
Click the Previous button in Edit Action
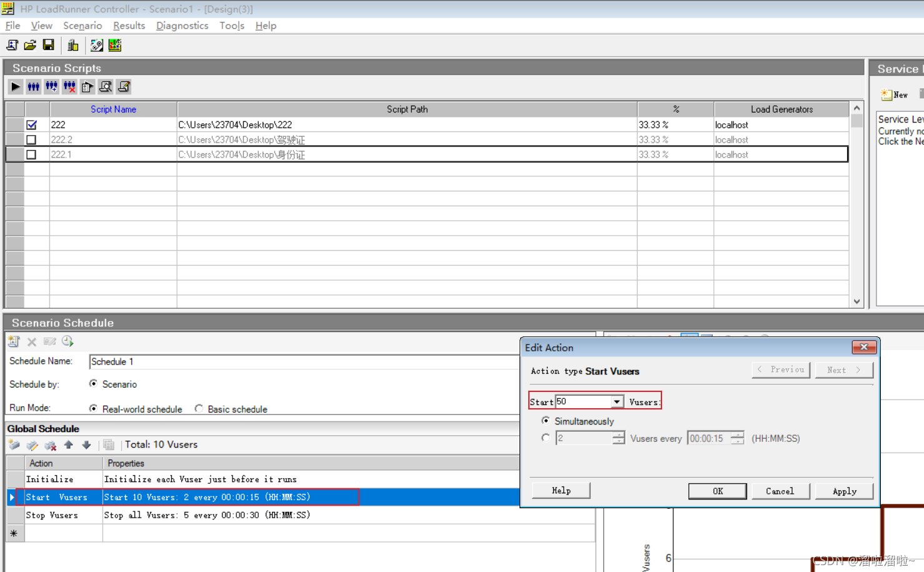[781, 370]
